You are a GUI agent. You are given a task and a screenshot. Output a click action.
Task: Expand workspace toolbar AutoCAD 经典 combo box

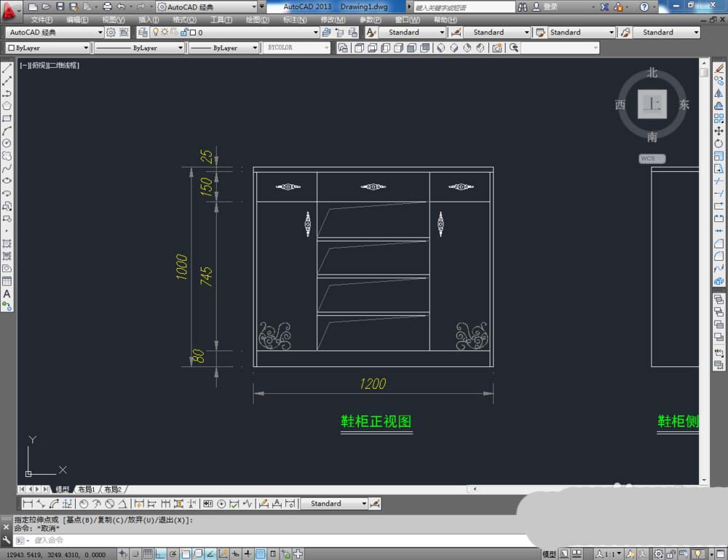pos(55,32)
